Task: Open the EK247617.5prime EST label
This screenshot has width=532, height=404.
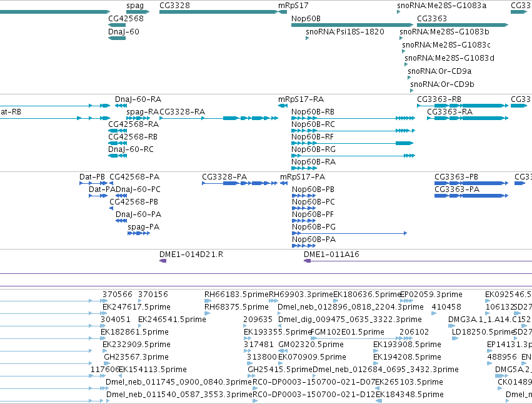Action: point(136,307)
